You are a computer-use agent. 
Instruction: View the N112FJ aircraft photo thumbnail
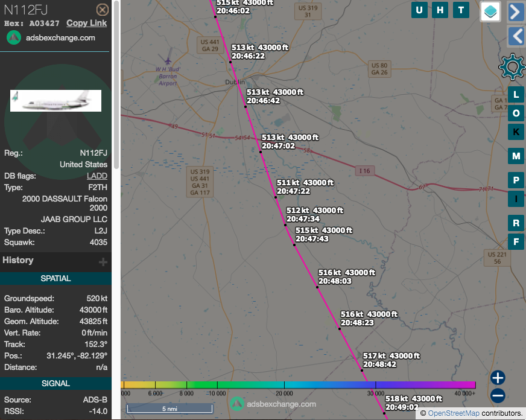click(55, 101)
